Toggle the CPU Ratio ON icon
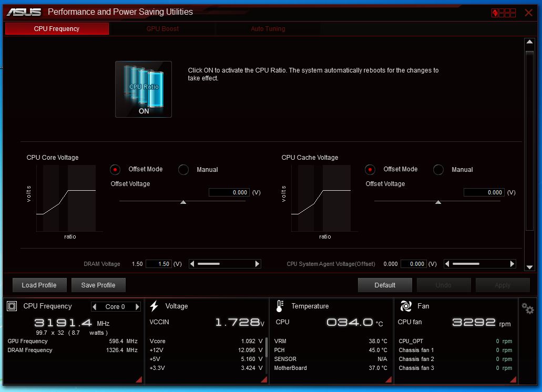Screen dimensions: 542x392 [144, 89]
